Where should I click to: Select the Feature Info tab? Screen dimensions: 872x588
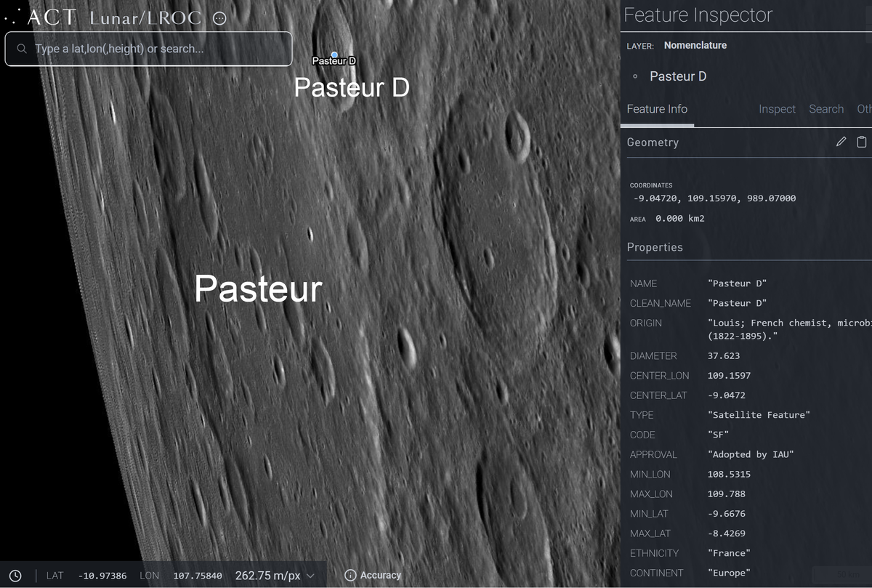[657, 109]
